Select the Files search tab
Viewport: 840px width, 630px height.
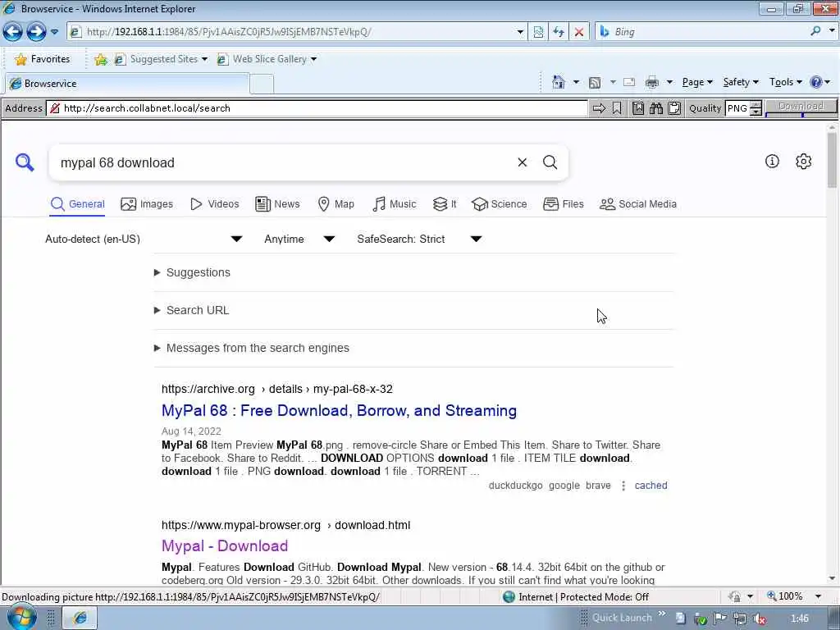563,204
